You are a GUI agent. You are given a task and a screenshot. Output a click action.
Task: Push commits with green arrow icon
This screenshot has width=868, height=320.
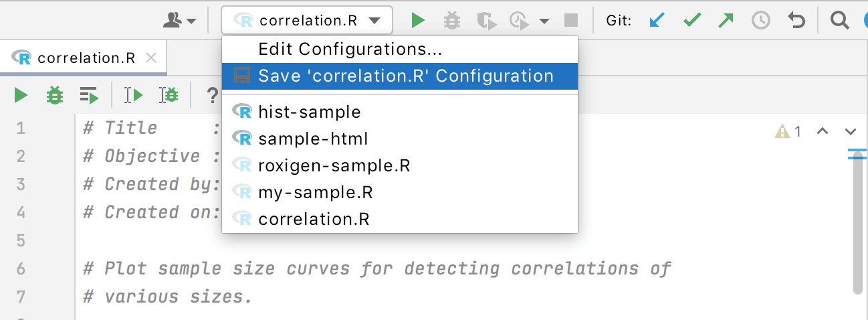point(726,21)
